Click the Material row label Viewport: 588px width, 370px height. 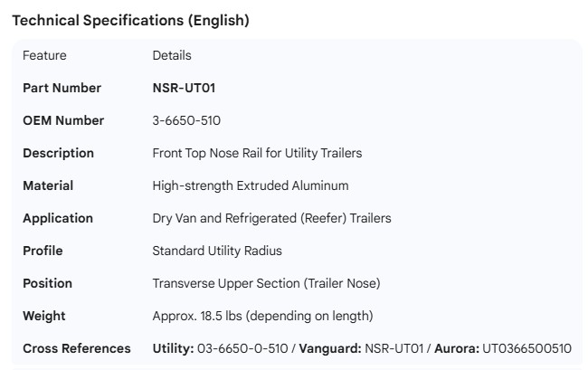tap(48, 185)
